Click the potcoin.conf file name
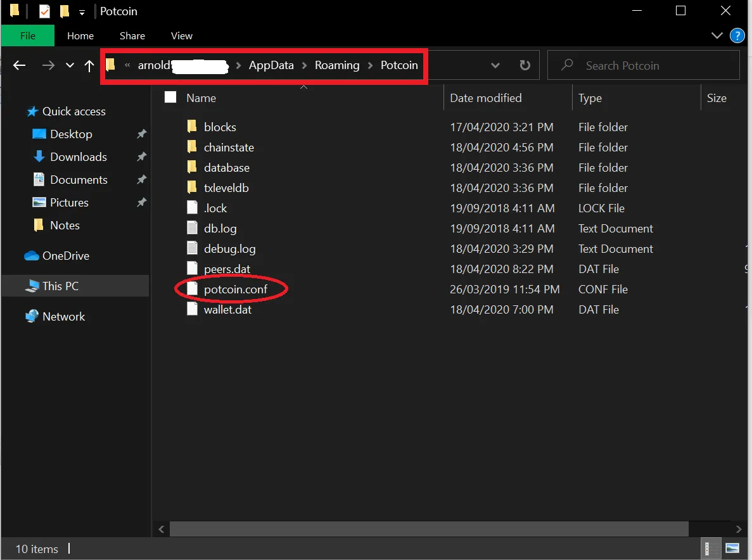752x560 pixels. [x=236, y=289]
